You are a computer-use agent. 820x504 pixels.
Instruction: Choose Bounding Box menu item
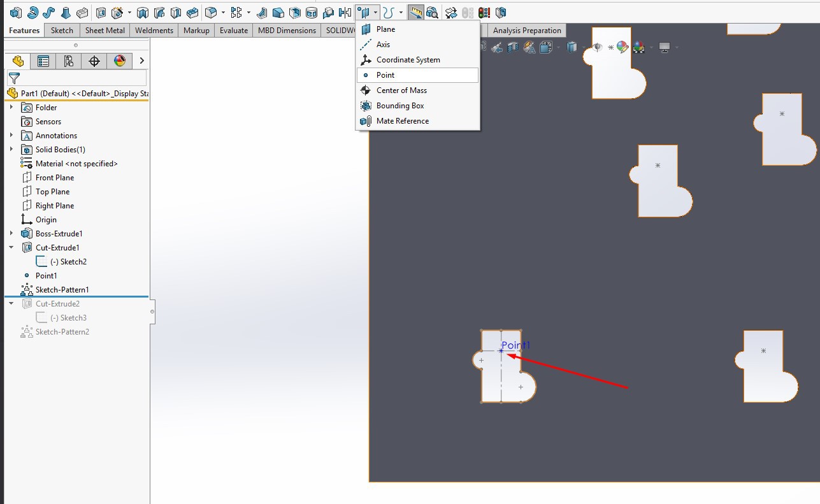point(417,106)
